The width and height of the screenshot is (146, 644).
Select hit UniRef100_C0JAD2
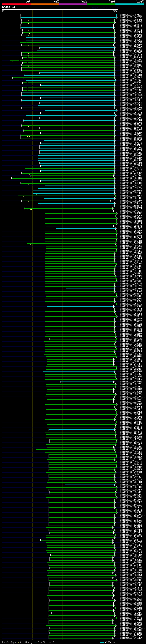(x=131, y=213)
